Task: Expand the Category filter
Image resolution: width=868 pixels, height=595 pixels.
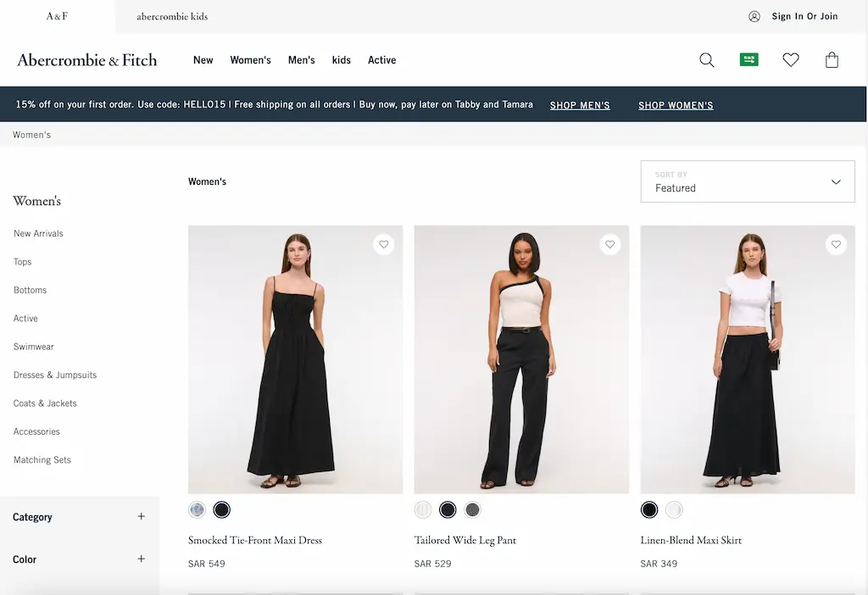Action: click(x=79, y=517)
